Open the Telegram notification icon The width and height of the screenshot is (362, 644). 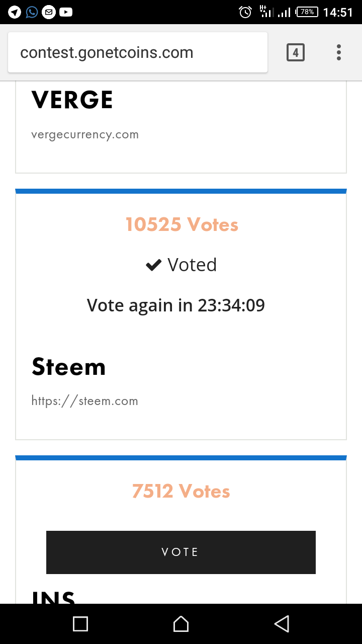click(x=15, y=12)
